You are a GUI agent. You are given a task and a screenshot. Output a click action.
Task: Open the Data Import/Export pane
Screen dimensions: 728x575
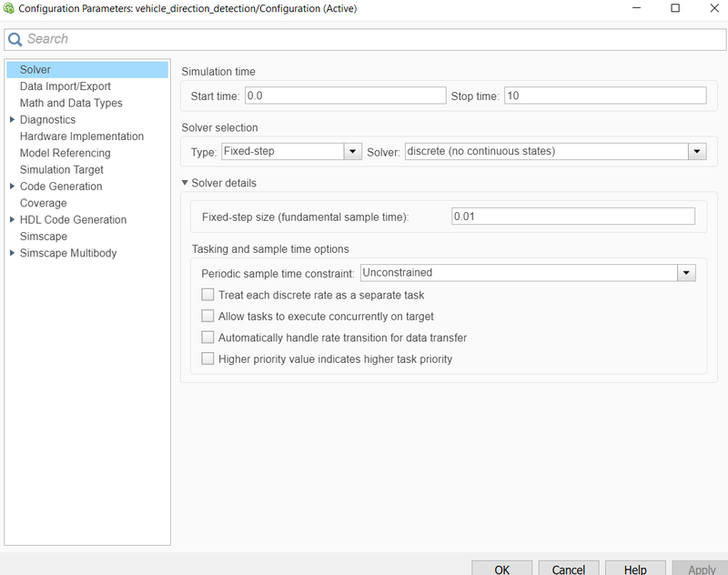[65, 86]
